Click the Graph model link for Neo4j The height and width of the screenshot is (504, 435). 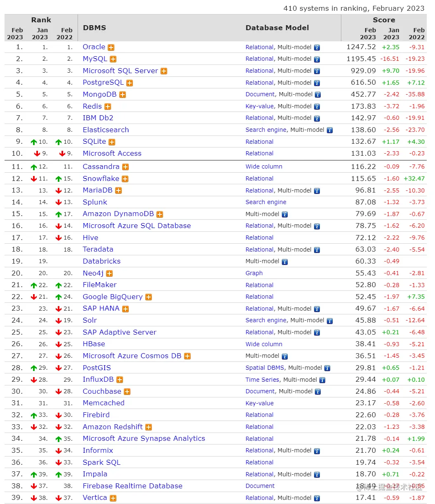pyautogui.click(x=254, y=273)
